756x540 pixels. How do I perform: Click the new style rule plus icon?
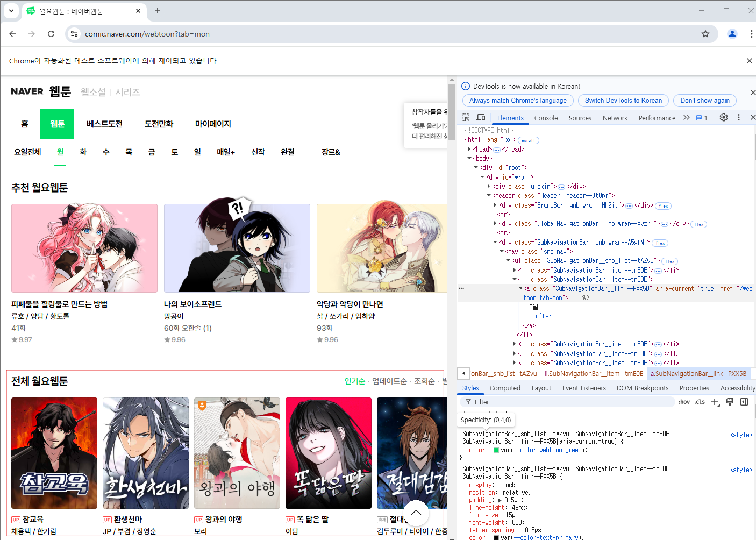click(x=715, y=402)
